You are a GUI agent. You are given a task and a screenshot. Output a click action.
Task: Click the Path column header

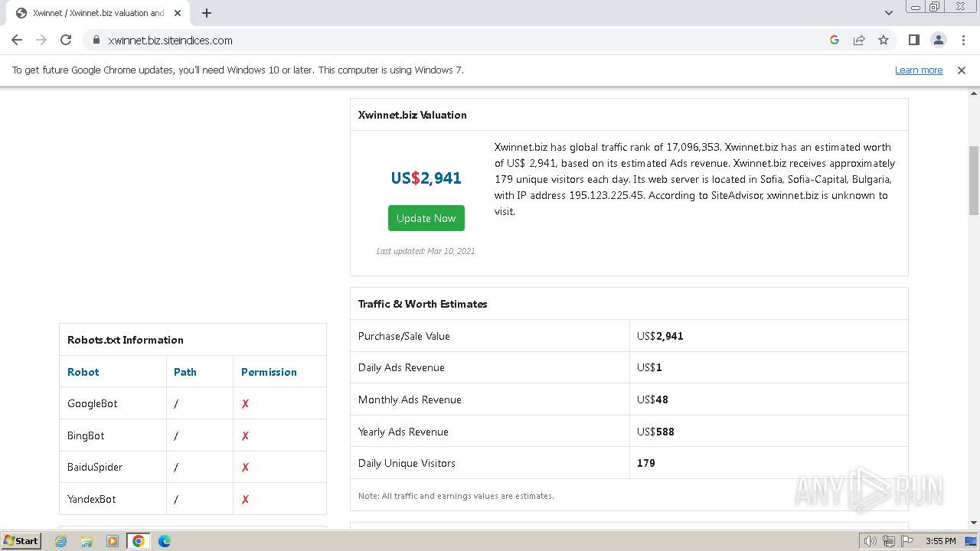coord(185,372)
